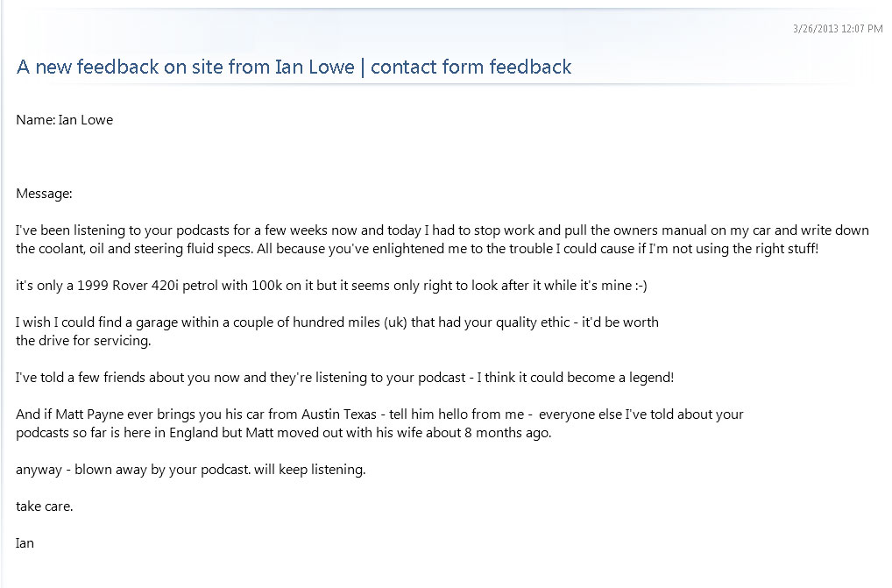Click the line starting "podcasts so far is here in England"
The width and height of the screenshot is (892, 588).
[283, 433]
